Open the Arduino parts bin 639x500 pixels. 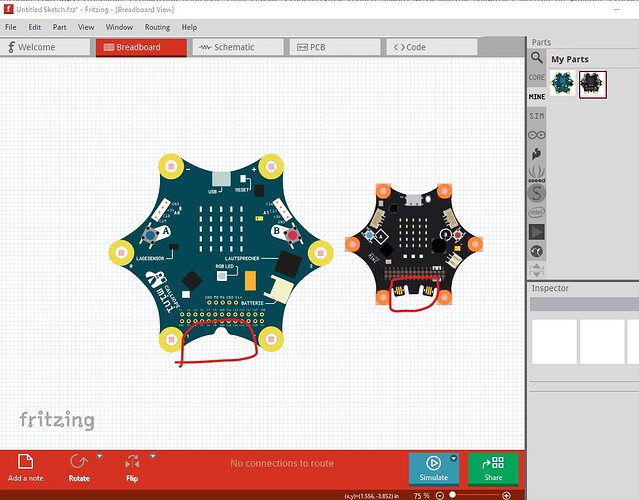[x=537, y=135]
